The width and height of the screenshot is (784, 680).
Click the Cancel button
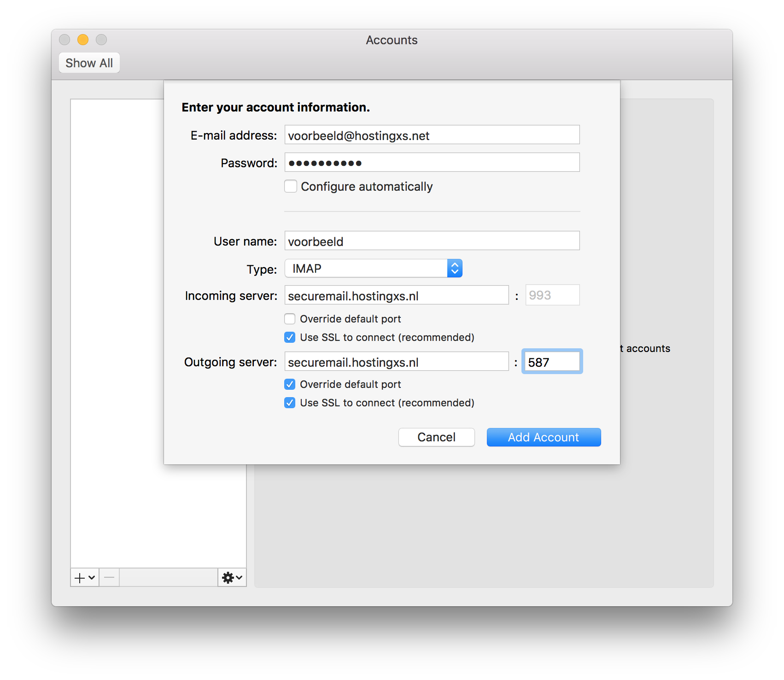click(436, 437)
